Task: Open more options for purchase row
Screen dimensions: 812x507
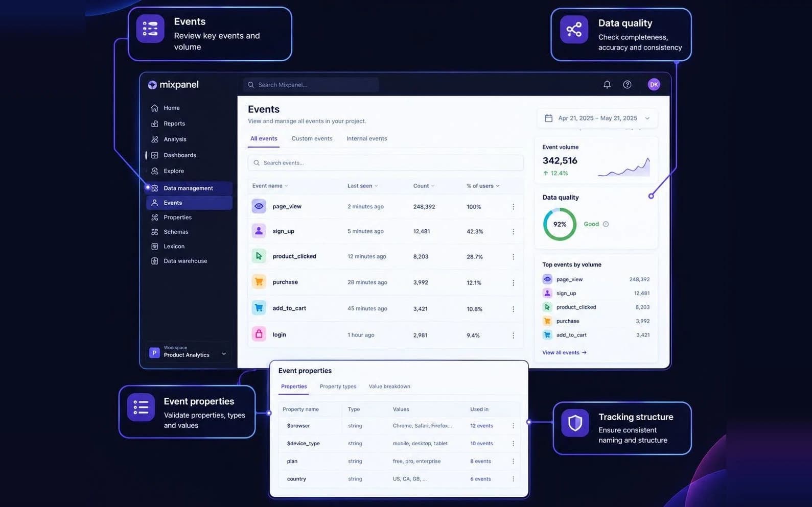Action: pos(513,282)
